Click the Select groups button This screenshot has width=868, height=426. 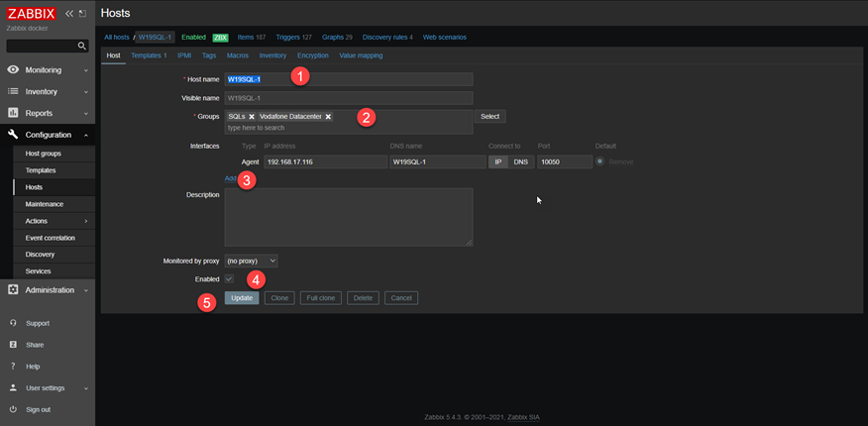coord(489,116)
